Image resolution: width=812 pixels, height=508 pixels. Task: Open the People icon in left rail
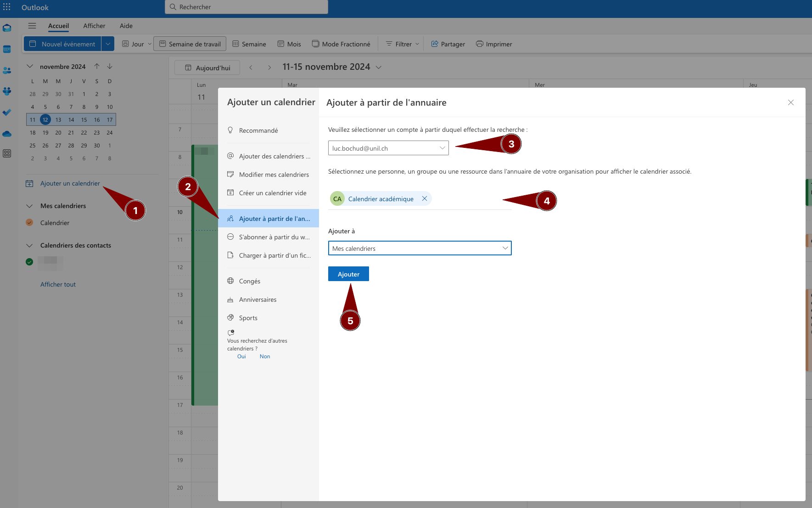click(x=7, y=70)
